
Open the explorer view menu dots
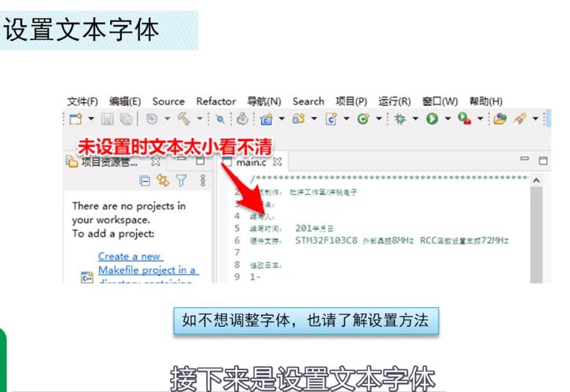[x=203, y=181]
